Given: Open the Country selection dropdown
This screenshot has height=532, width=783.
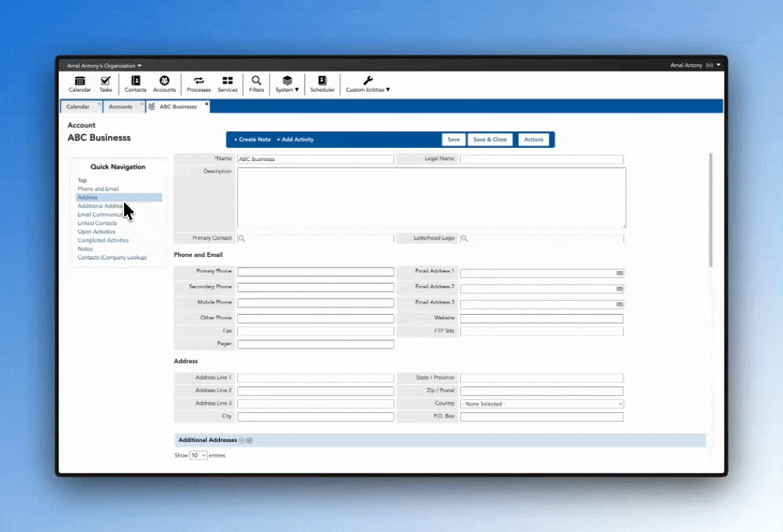Looking at the screenshot, I should coord(541,404).
